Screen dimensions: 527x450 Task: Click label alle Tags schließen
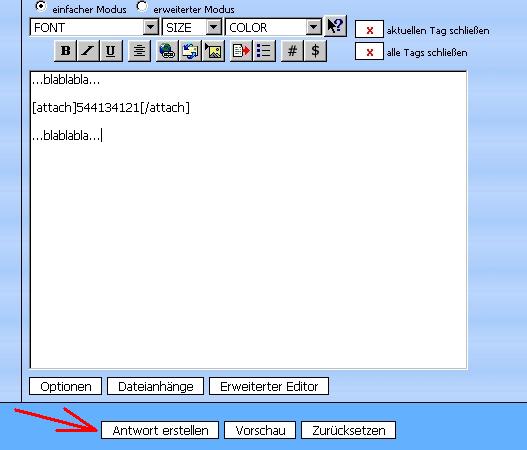[427, 52]
